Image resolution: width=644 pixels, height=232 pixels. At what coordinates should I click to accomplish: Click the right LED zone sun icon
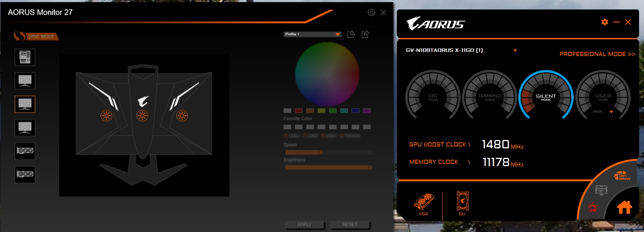click(182, 115)
